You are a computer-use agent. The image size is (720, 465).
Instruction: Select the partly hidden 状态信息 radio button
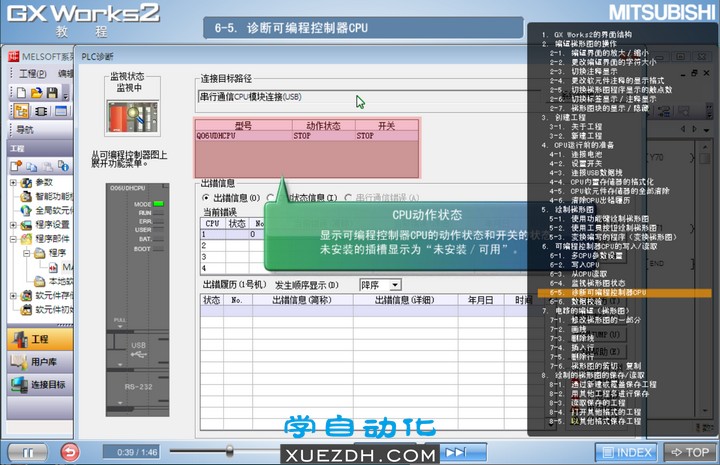coord(270,198)
